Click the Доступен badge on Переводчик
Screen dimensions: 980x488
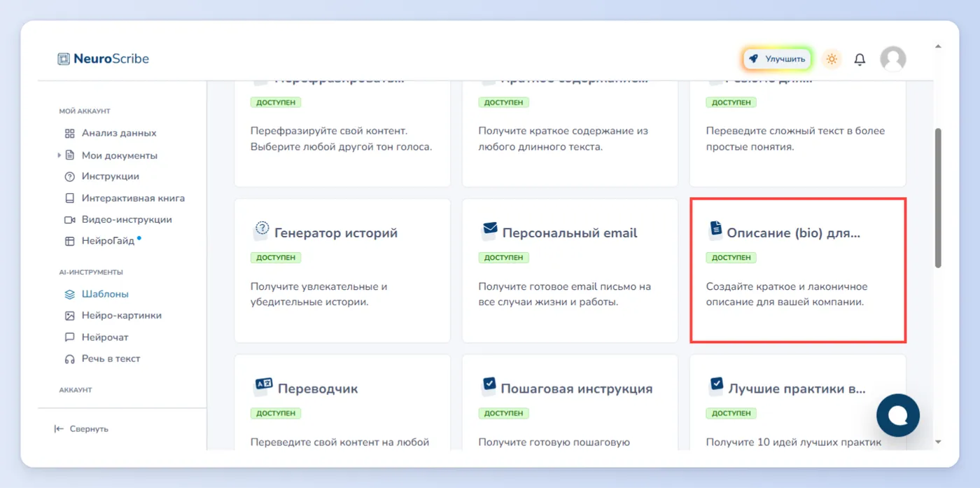pos(276,413)
